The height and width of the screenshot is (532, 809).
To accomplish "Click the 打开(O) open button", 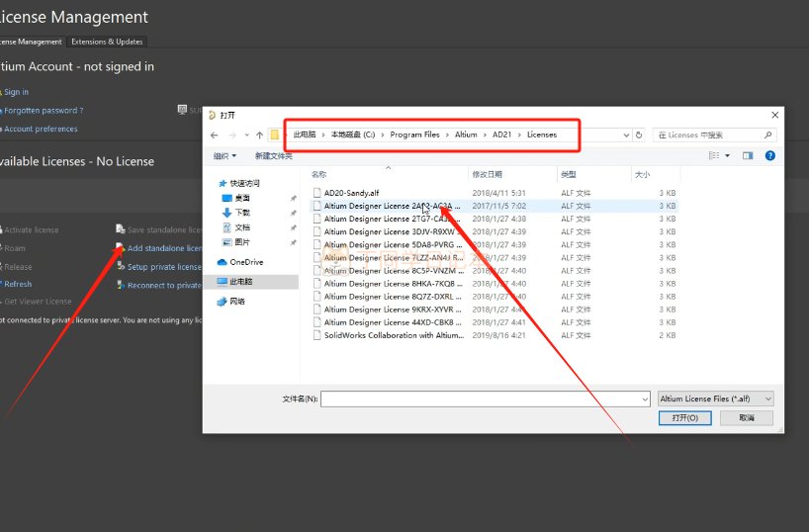I will [684, 418].
